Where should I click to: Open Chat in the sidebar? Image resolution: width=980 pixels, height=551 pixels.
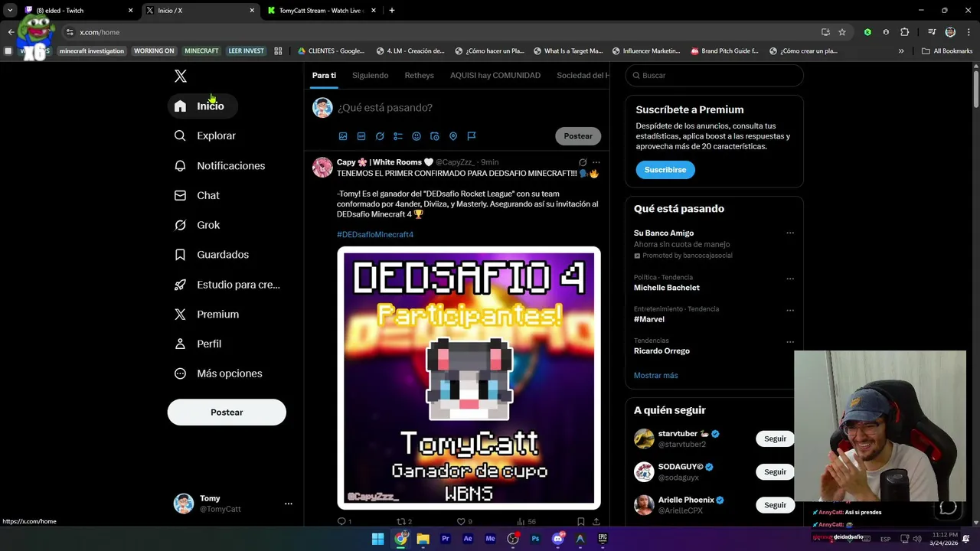click(197, 195)
